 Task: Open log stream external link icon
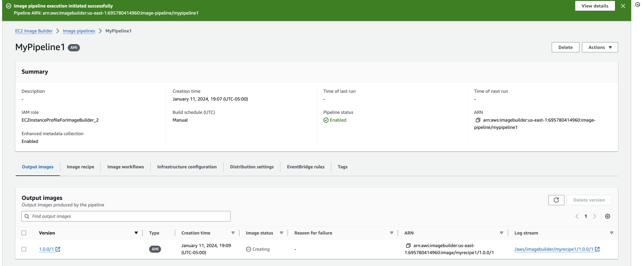tap(597, 249)
